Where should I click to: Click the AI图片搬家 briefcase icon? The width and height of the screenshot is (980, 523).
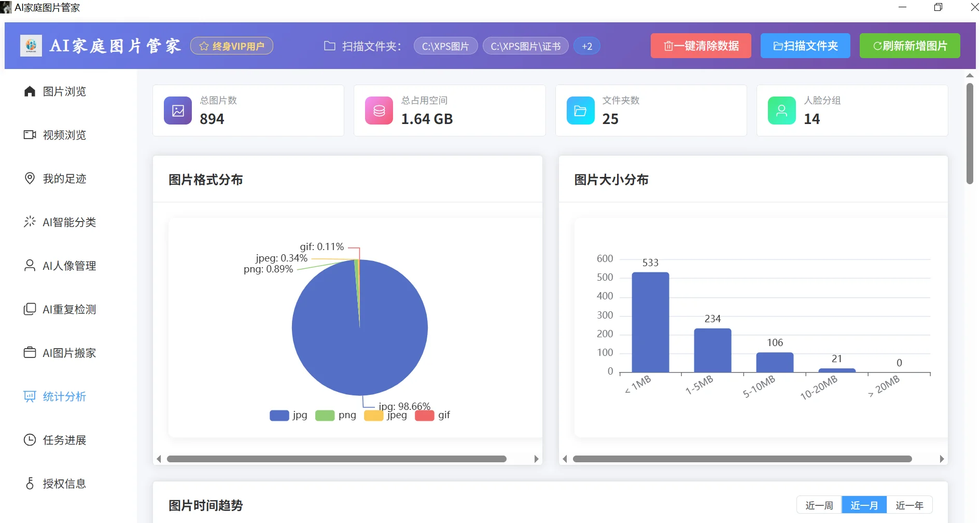(30, 353)
